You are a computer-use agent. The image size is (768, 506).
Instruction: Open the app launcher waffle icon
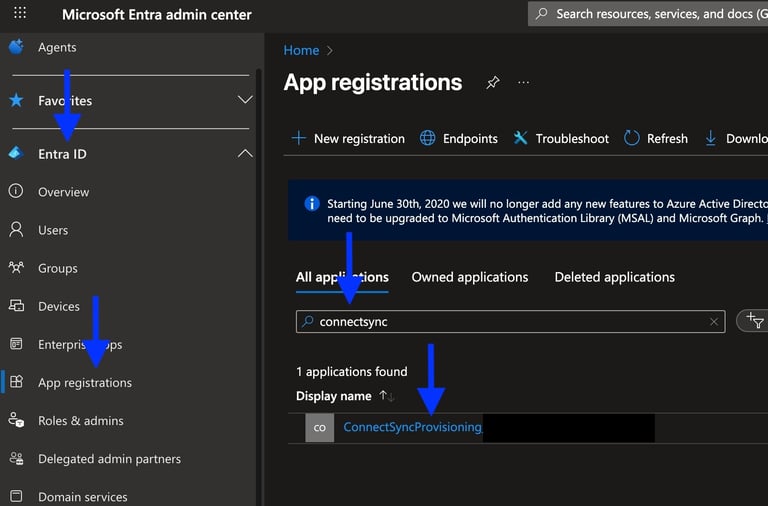coord(20,12)
